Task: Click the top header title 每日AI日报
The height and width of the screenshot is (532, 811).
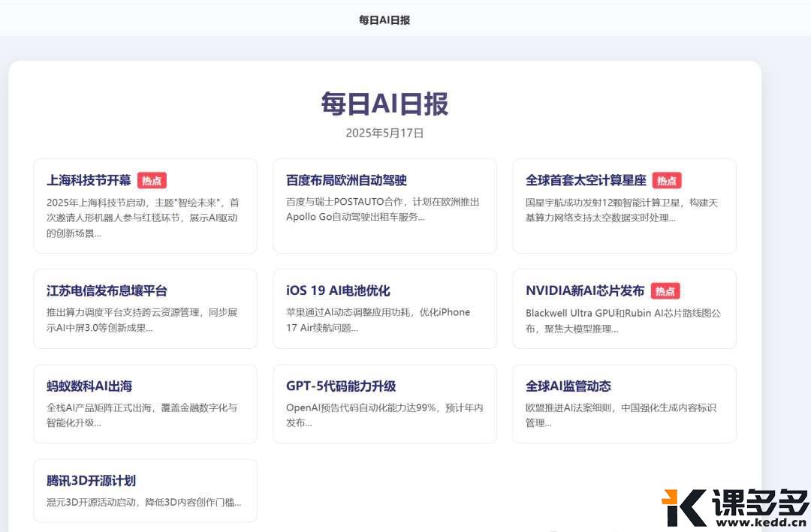Action: (384, 20)
